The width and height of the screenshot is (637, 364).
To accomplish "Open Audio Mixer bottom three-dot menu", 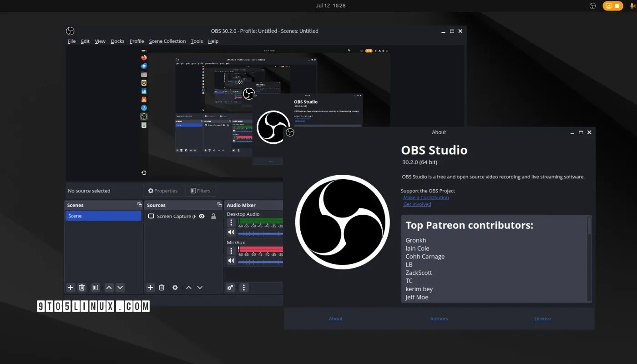I will (x=244, y=288).
